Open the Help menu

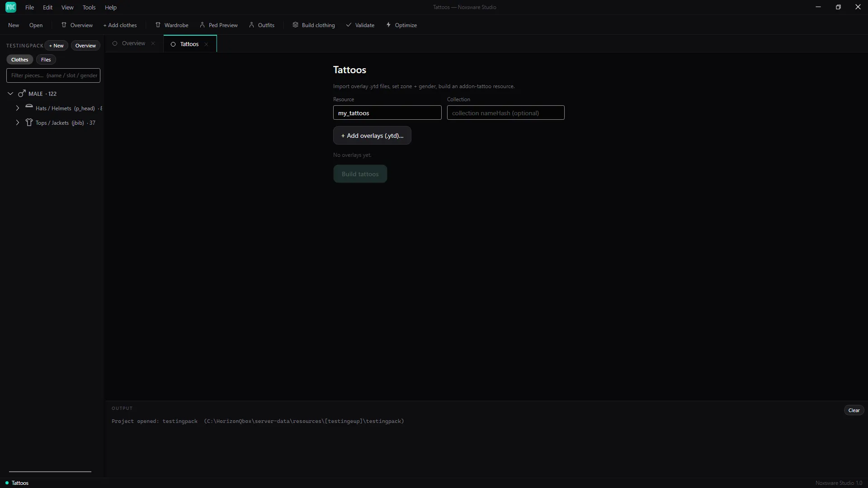click(111, 7)
